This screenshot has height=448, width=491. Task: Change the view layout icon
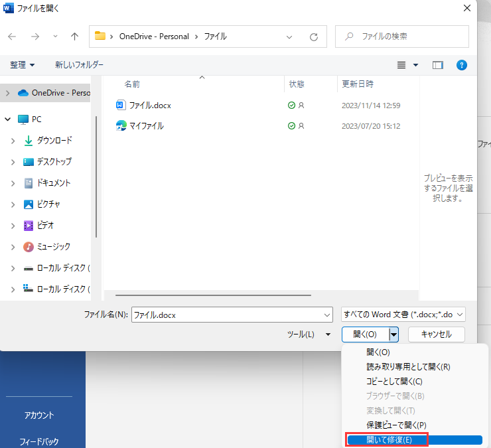coord(401,65)
